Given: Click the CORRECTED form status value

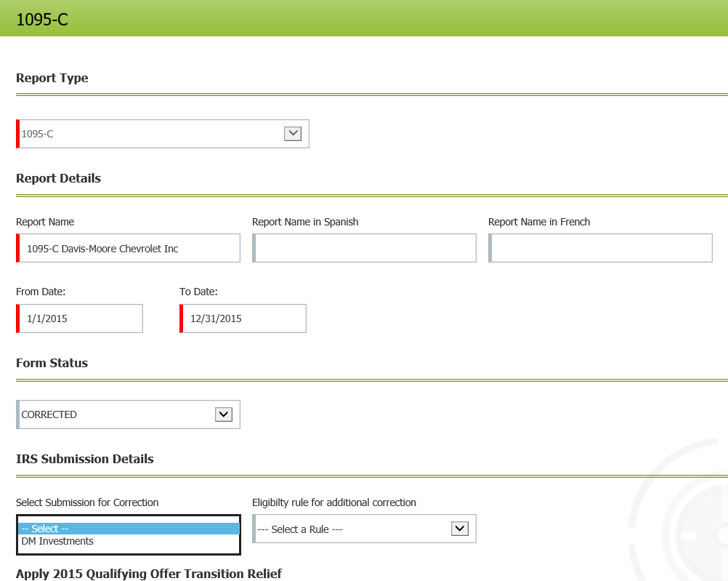Looking at the screenshot, I should [49, 414].
